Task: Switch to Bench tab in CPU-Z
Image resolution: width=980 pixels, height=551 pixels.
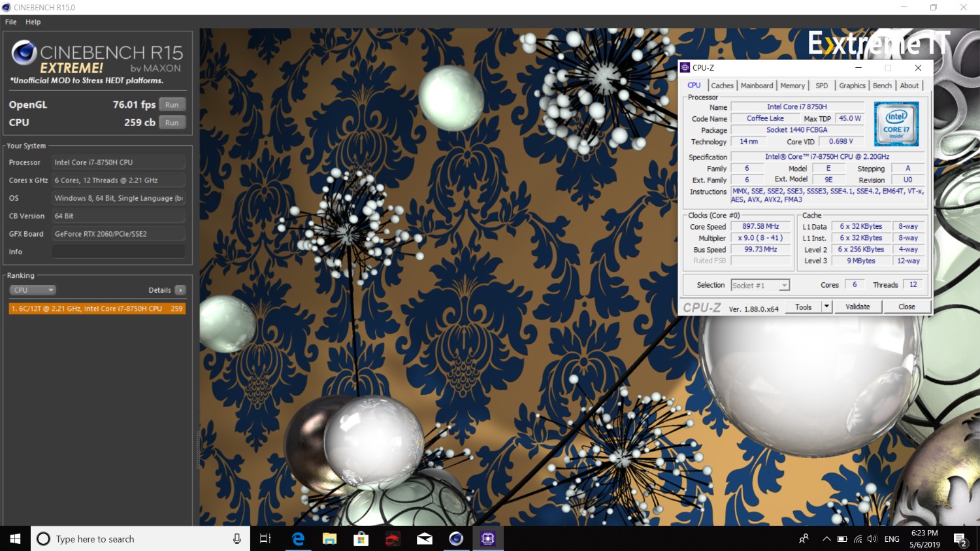Action: click(882, 86)
